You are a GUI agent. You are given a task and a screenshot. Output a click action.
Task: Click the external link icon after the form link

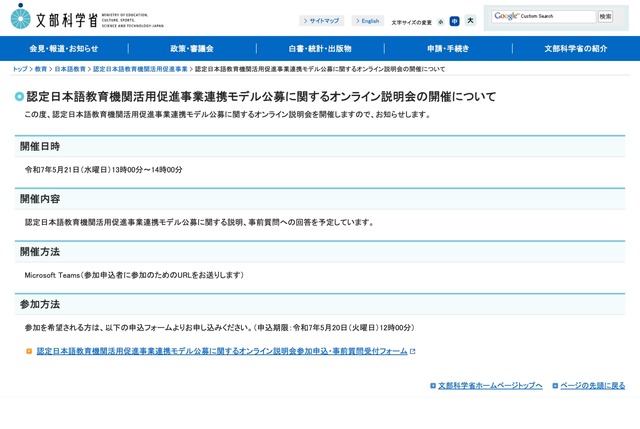(x=412, y=351)
